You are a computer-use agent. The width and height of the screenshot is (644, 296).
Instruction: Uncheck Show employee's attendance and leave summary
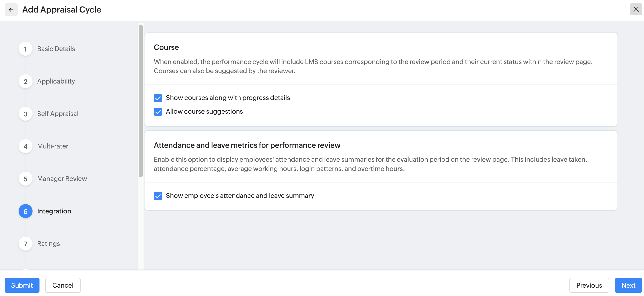click(158, 196)
